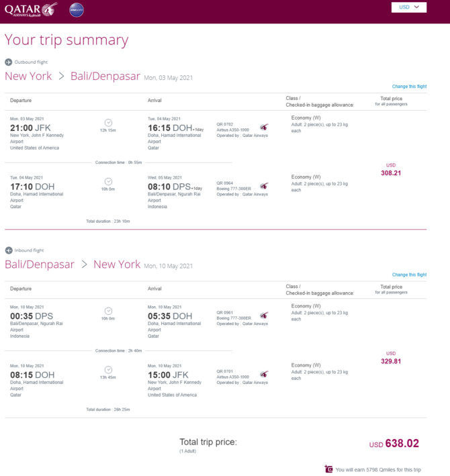The height and width of the screenshot is (476, 450).
Task: Click the oneworld alliance badge
Action: pyautogui.click(x=77, y=10)
